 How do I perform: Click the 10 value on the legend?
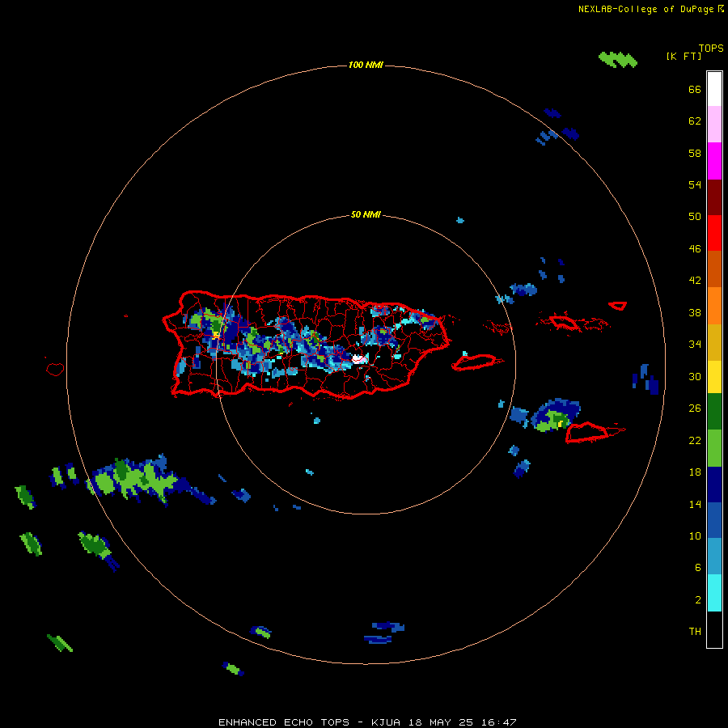695,535
